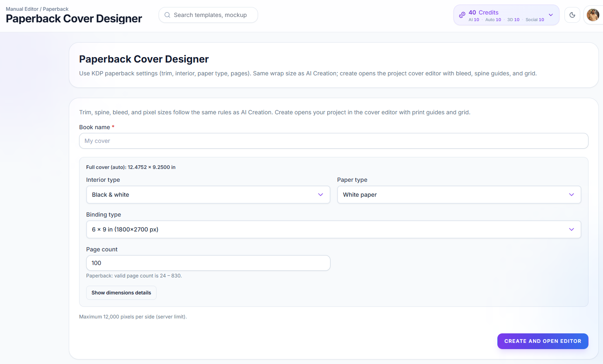The image size is (603, 364).
Task: Open the Interior type dropdown
Action: coord(208,195)
